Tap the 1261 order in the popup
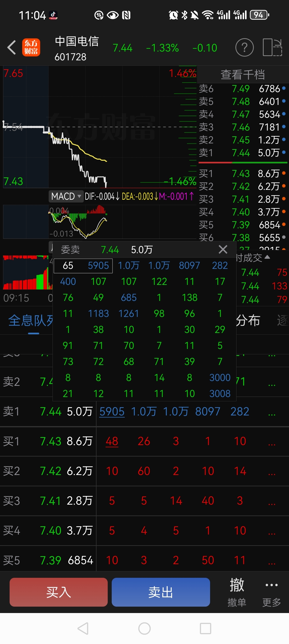 (x=129, y=313)
